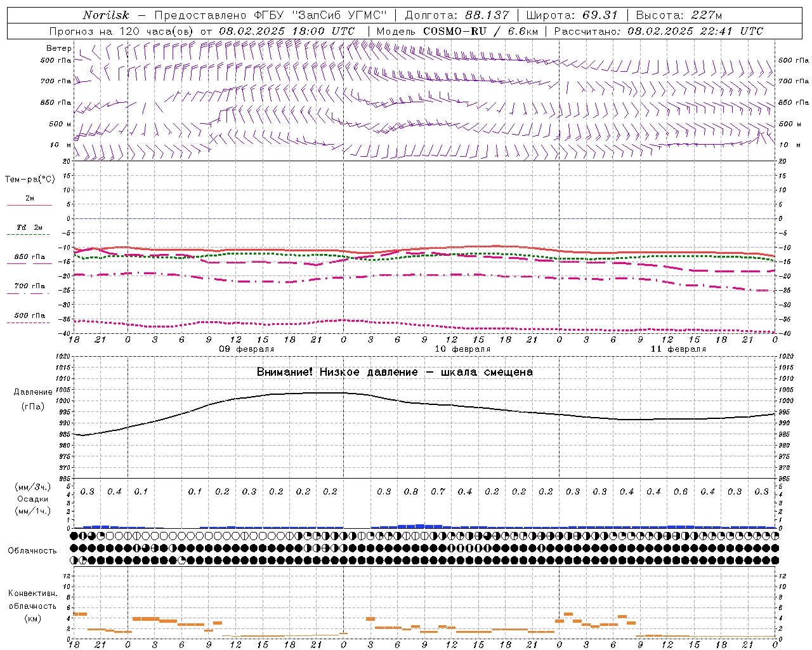Click the 2м temperature legend entry
Image resolution: width=812 pixels, height=650 pixels.
(x=29, y=199)
